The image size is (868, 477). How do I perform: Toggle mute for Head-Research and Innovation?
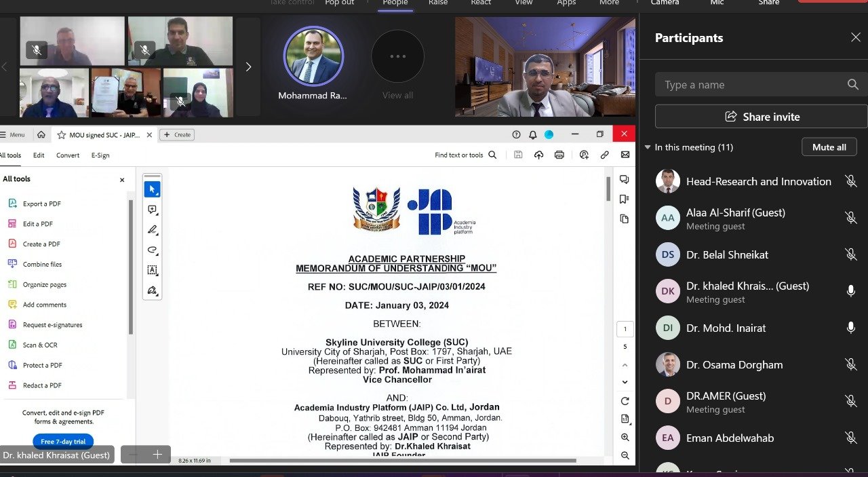click(x=850, y=181)
